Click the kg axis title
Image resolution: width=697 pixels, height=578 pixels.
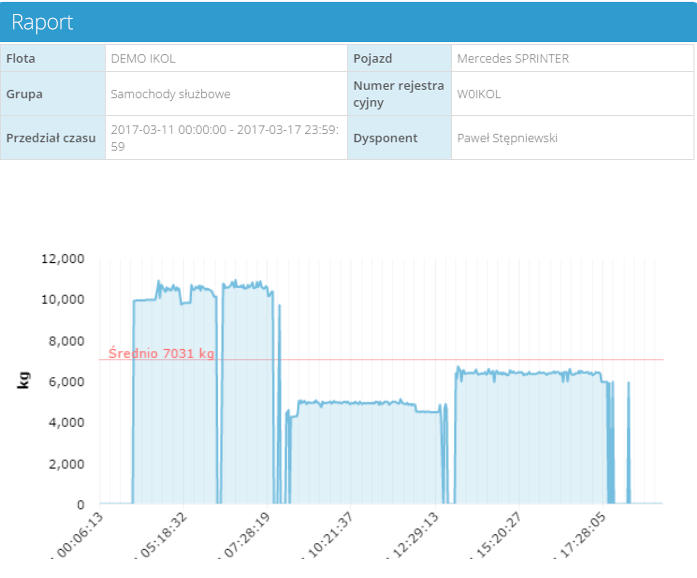pyautogui.click(x=23, y=381)
